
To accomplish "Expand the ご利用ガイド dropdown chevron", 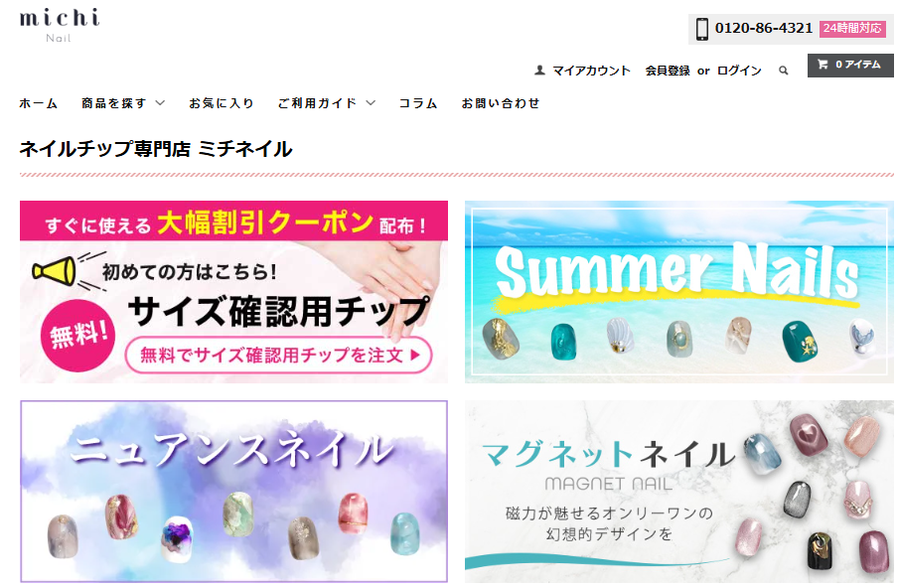I will [371, 103].
